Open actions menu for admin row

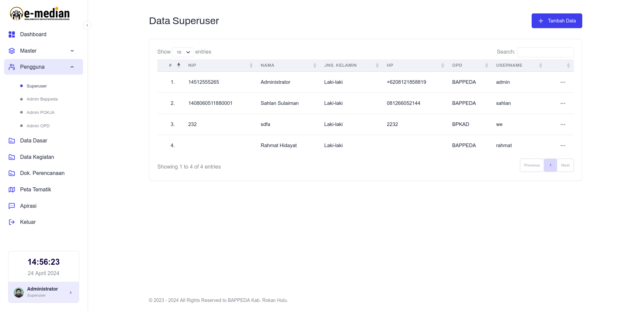[563, 82]
